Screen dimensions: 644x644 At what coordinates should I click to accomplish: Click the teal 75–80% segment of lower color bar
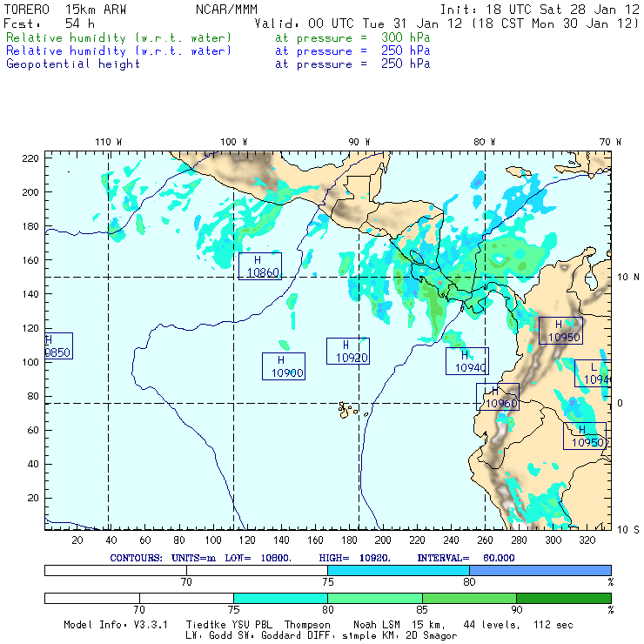coord(280,598)
